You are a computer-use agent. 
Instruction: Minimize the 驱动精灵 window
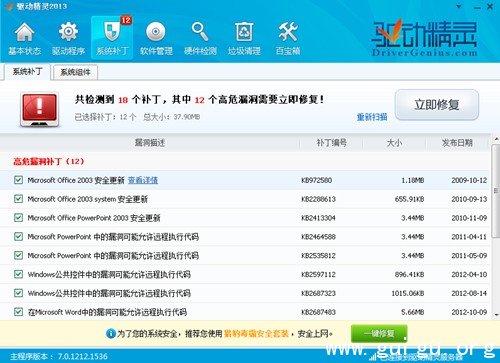[x=477, y=6]
